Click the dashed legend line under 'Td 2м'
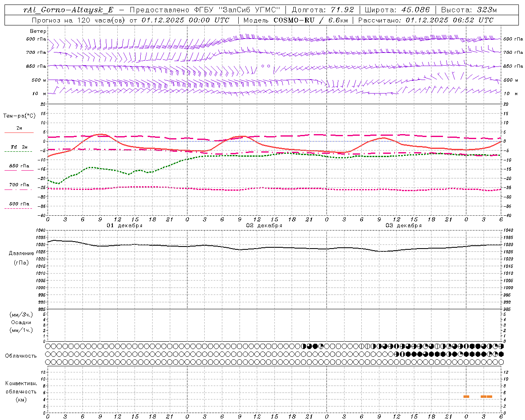 (x=18, y=152)
